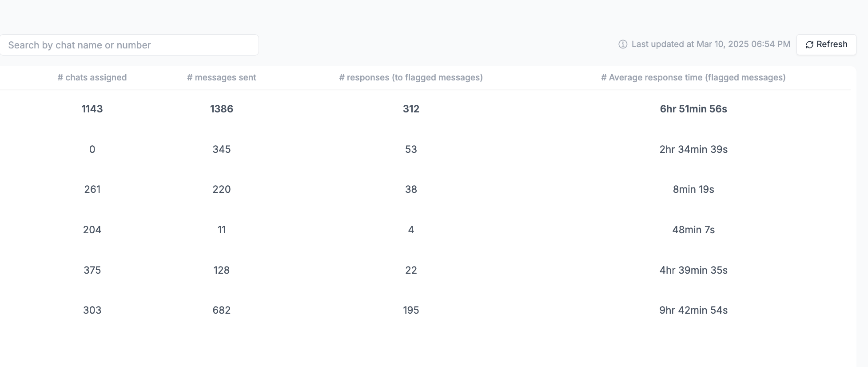Click the info icon beside Last updated

pyautogui.click(x=623, y=44)
